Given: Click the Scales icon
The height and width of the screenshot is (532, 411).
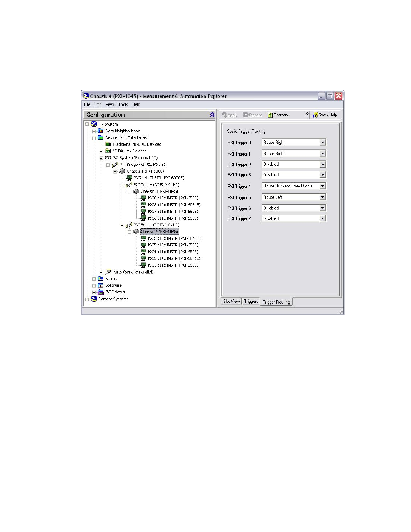Looking at the screenshot, I should 101,279.
